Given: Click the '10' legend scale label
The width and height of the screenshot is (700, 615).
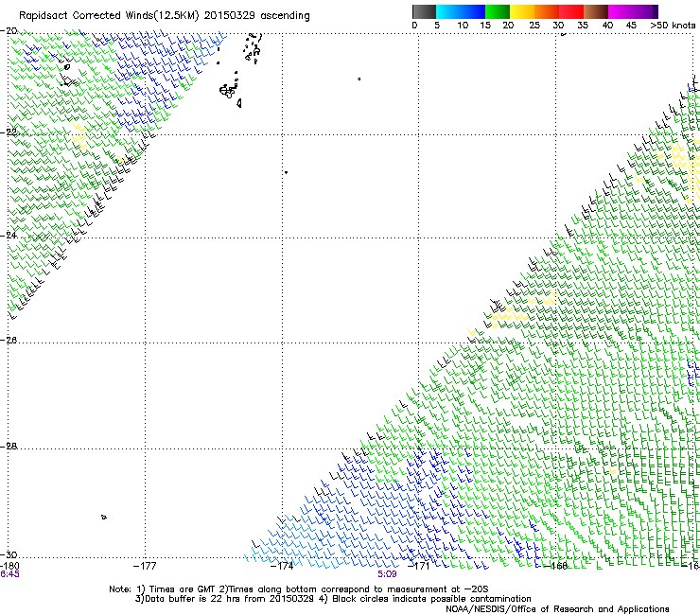Looking at the screenshot, I should (x=463, y=26).
